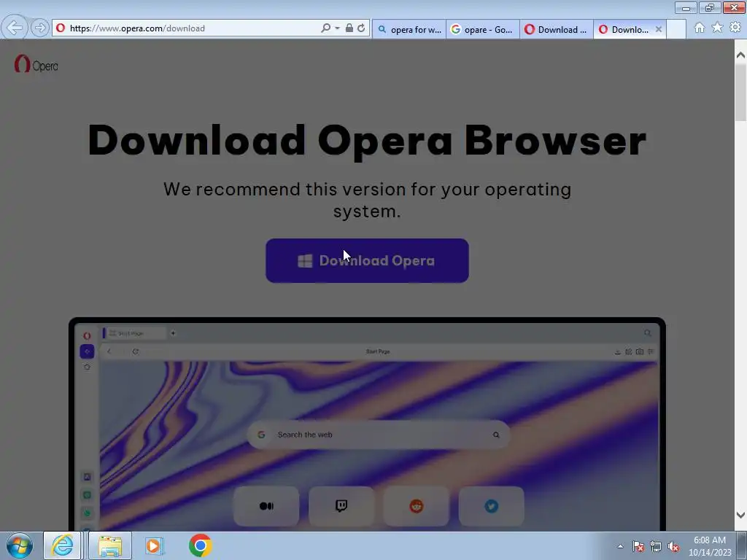Launch Google Chrome from the taskbar

[200, 545]
